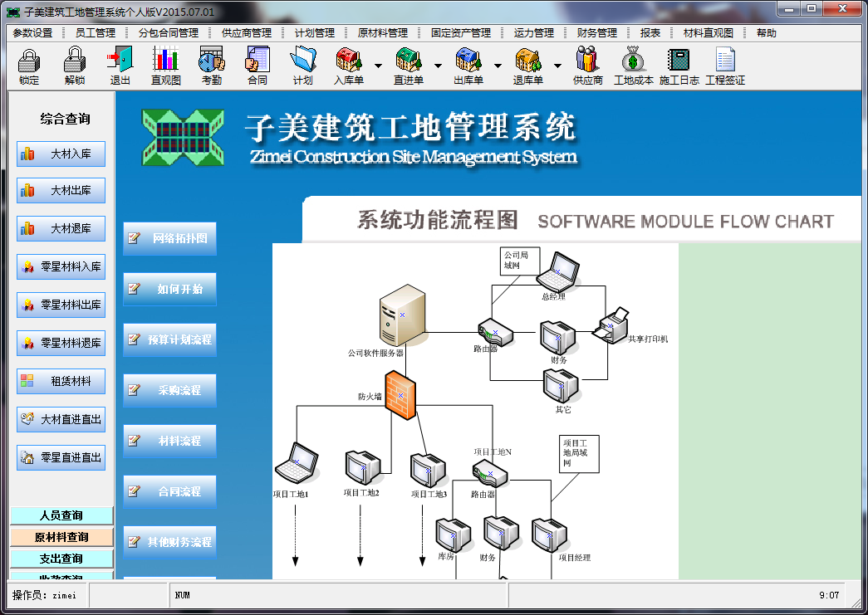This screenshot has width=868, height=615.
Task: Open the 供应商管理 menu
Action: click(247, 33)
